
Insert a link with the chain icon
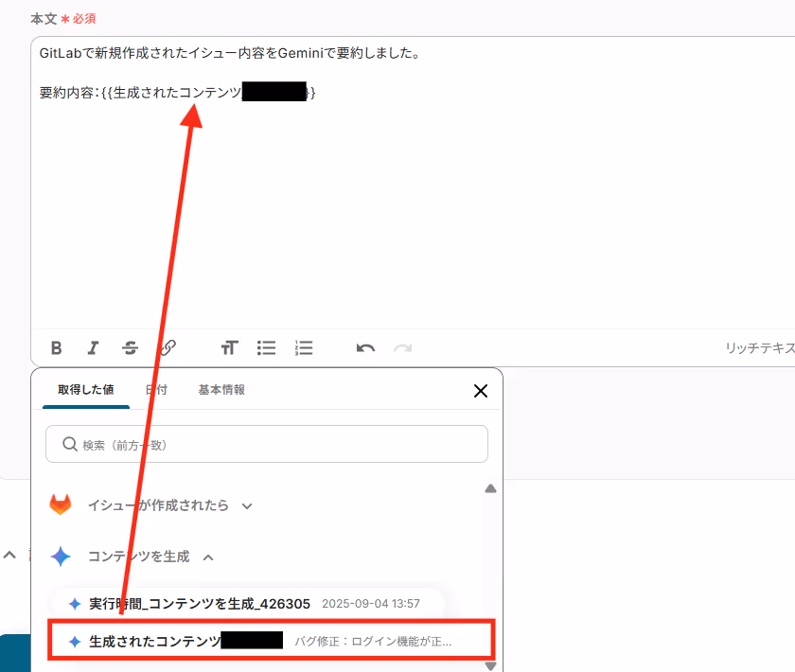(x=168, y=348)
